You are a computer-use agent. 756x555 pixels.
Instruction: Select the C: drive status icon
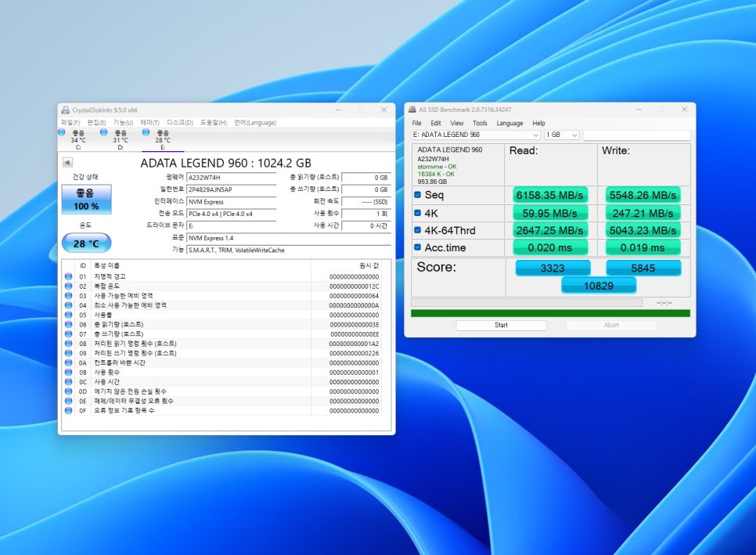coord(63,133)
